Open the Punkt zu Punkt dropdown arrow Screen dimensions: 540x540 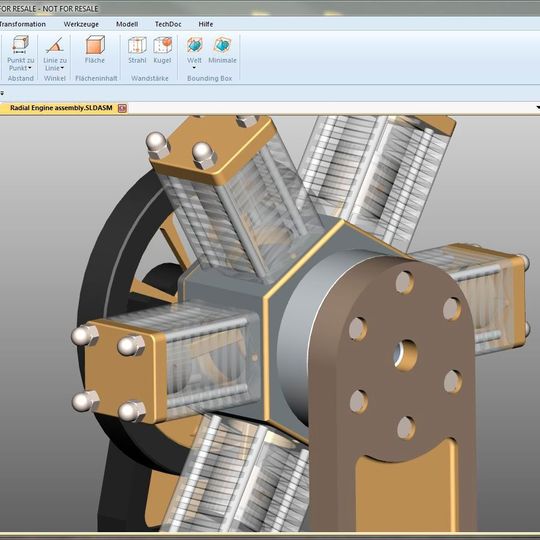(30, 68)
